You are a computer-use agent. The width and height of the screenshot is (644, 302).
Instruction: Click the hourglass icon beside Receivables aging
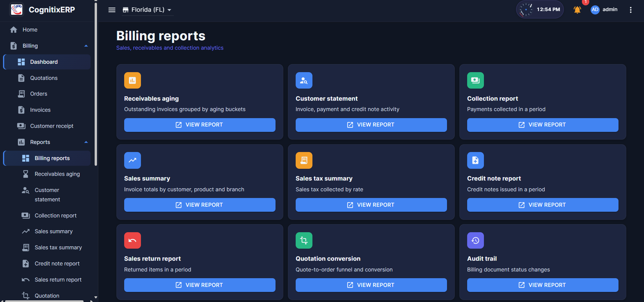coord(26,174)
